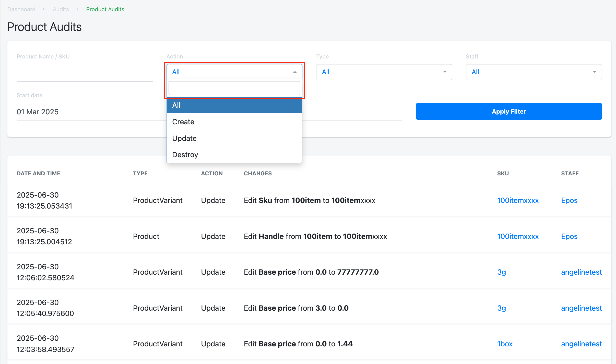The width and height of the screenshot is (616, 364).
Task: Choose Update from Action options
Action: click(184, 138)
